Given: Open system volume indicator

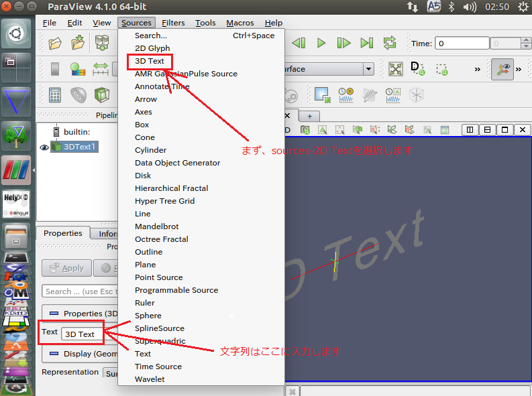Looking at the screenshot, I should coord(470,7).
